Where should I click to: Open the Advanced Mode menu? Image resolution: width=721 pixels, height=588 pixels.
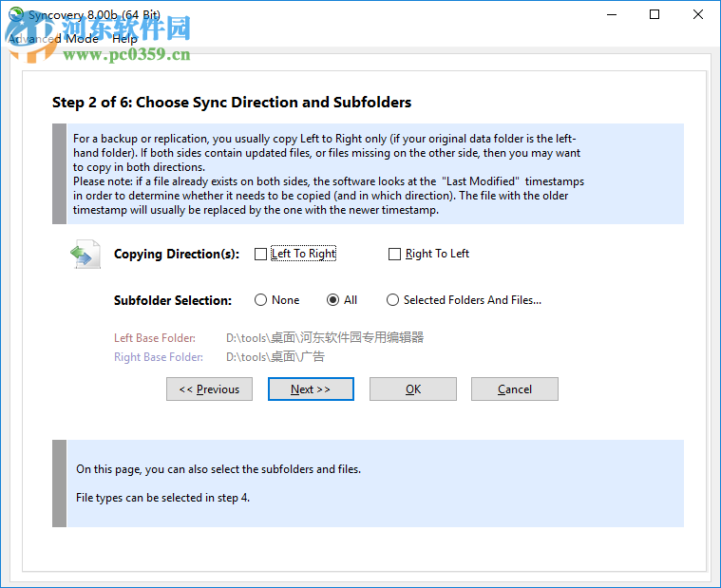[53, 39]
